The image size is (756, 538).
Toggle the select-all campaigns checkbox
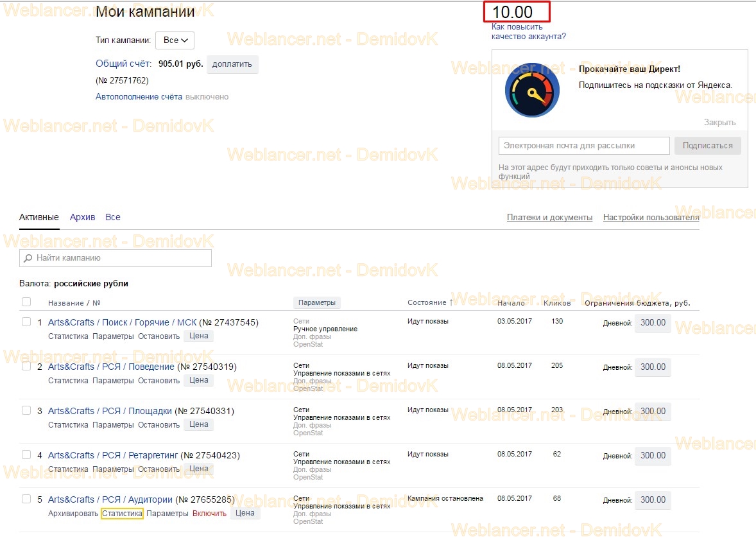(26, 302)
